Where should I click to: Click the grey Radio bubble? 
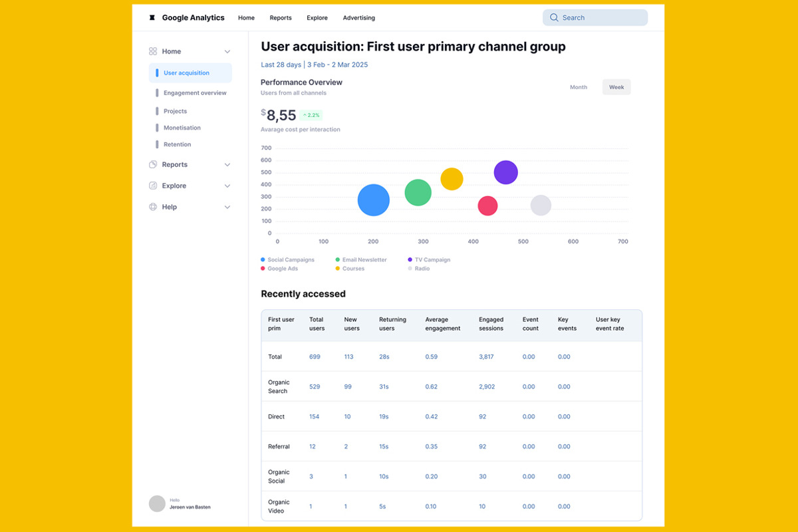tap(541, 205)
